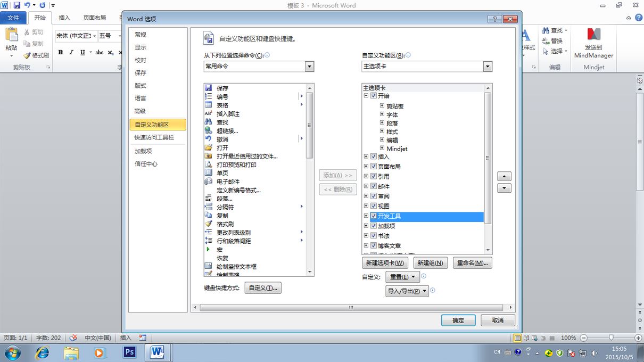Select the 绘制竖排文本框 command icon

209,266
